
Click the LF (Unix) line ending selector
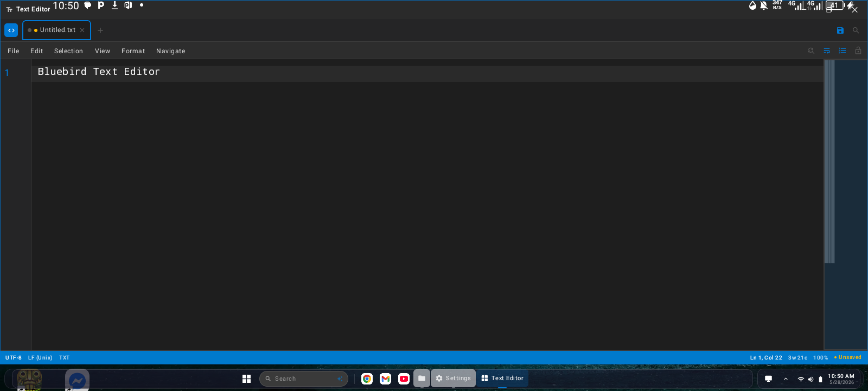[40, 358]
